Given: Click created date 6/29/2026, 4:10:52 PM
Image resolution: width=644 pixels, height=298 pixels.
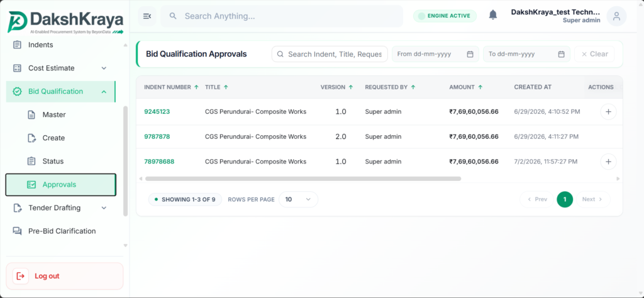Looking at the screenshot, I should pos(547,112).
